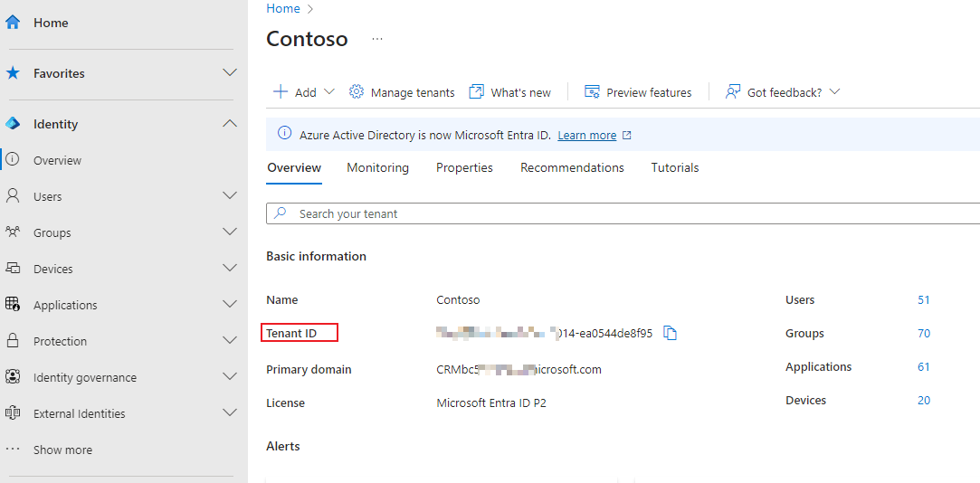Viewport: 980px width, 483px height.
Task: Click the Contoso name value
Action: pyautogui.click(x=458, y=300)
